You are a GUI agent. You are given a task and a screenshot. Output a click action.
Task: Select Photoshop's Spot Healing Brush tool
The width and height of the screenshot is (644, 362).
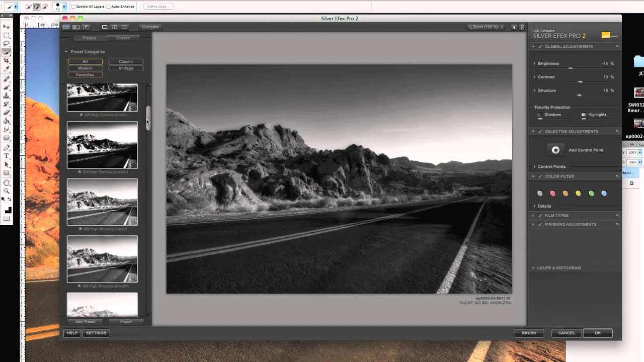[7, 79]
